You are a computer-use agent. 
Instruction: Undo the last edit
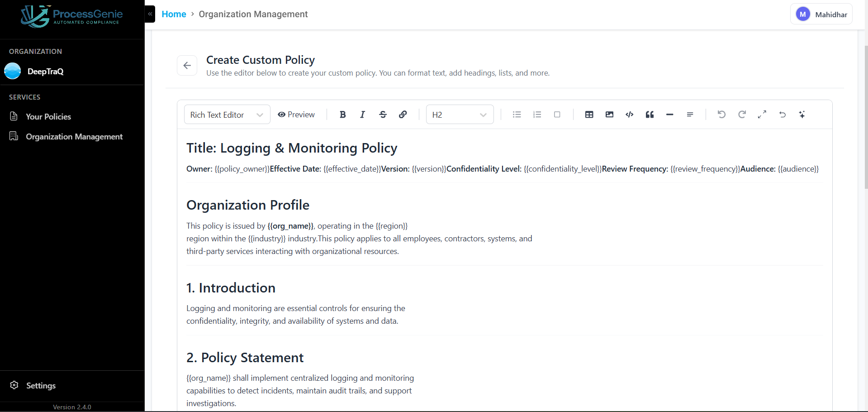[x=722, y=115]
